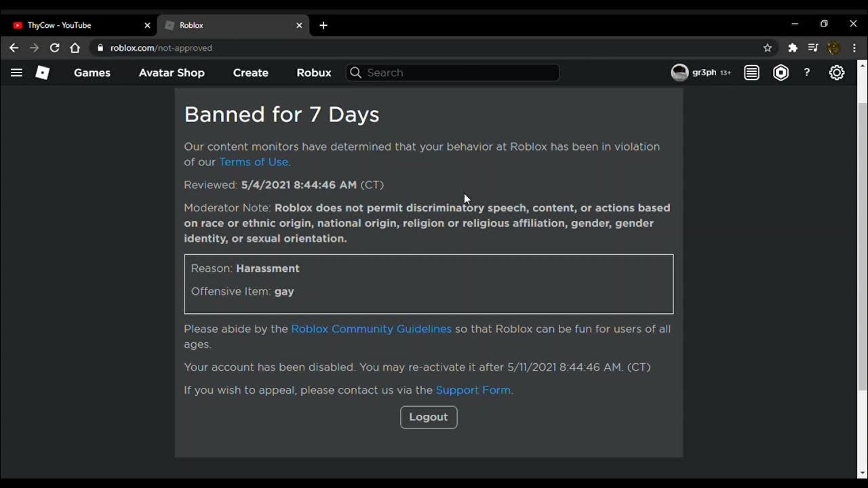Click the browser forward arrow
The height and width of the screenshot is (488, 868).
[34, 47]
